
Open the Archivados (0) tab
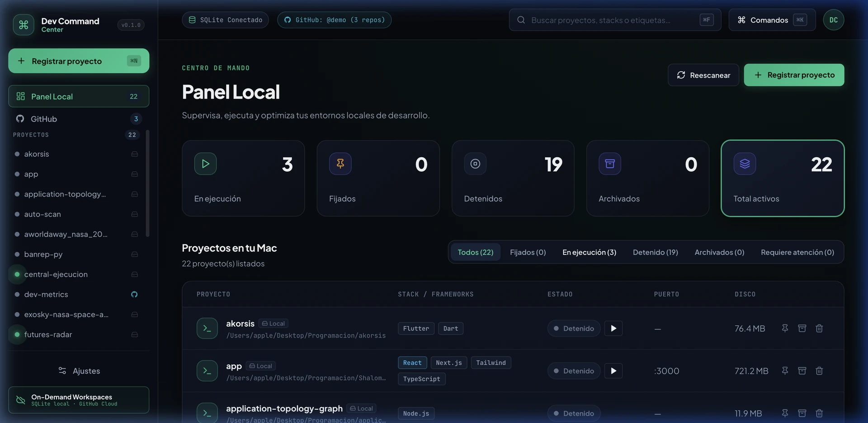pyautogui.click(x=719, y=252)
